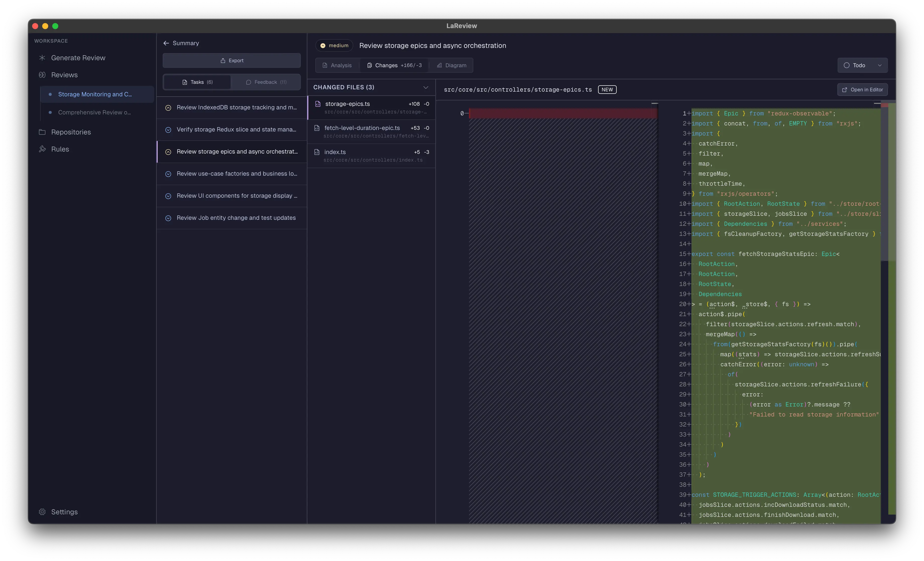Toggle status circle for IndexedDB storage tracking task
The image size is (924, 561).
pos(168,108)
